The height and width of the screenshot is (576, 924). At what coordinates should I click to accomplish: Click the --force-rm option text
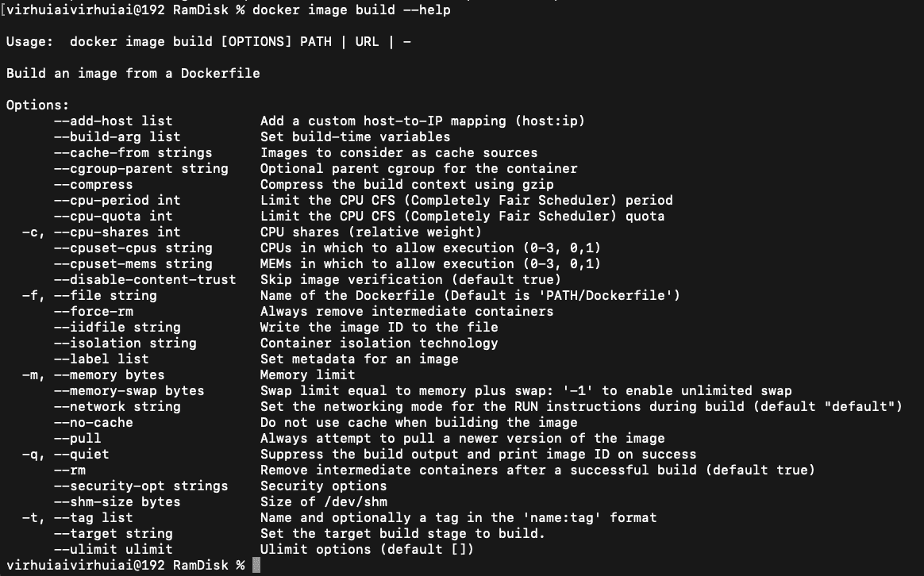93,312
